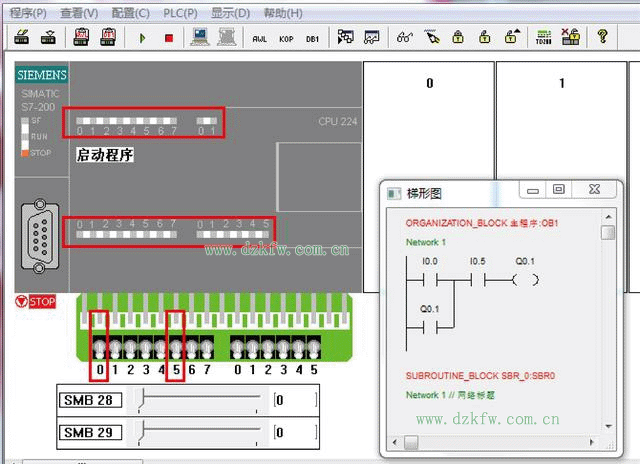Image resolution: width=640 pixels, height=464 pixels.
Task: Toggle input switch 0 in first group
Action: point(100,347)
